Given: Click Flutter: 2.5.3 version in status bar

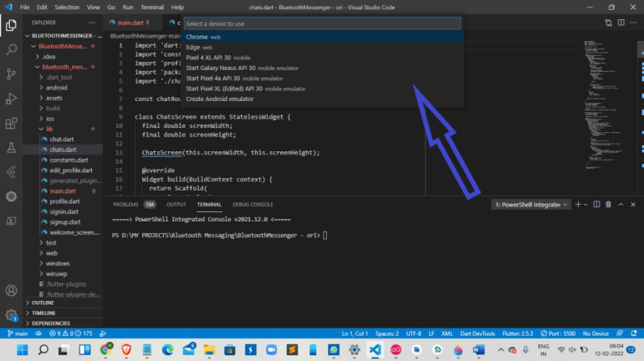Looking at the screenshot, I should pyautogui.click(x=518, y=333).
